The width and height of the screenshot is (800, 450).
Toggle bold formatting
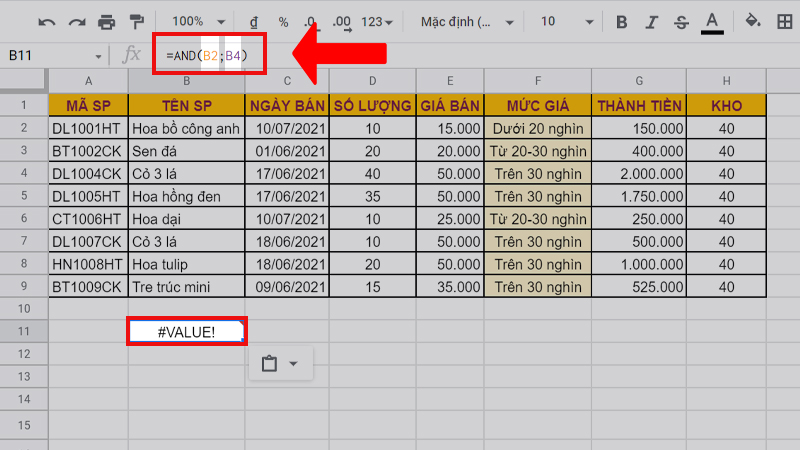tap(621, 22)
